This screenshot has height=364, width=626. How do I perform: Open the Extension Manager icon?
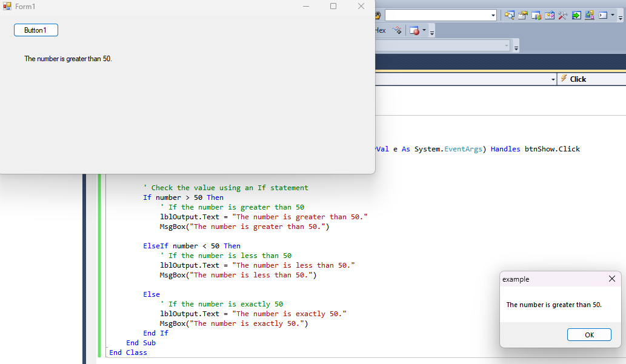(590, 15)
